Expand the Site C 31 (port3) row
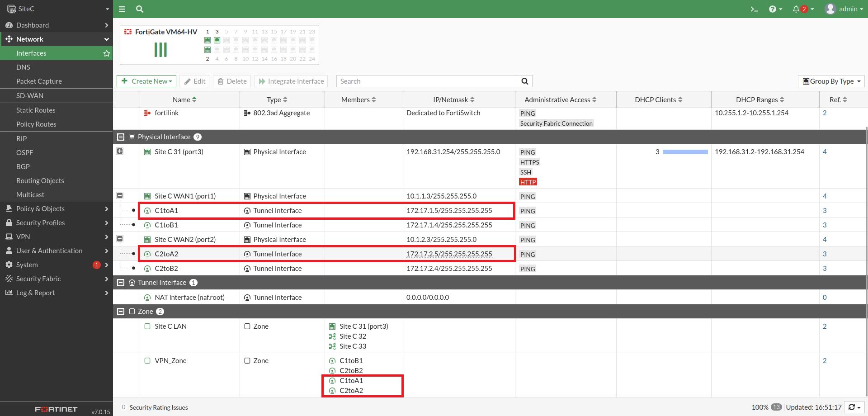868x416 pixels. [x=120, y=151]
